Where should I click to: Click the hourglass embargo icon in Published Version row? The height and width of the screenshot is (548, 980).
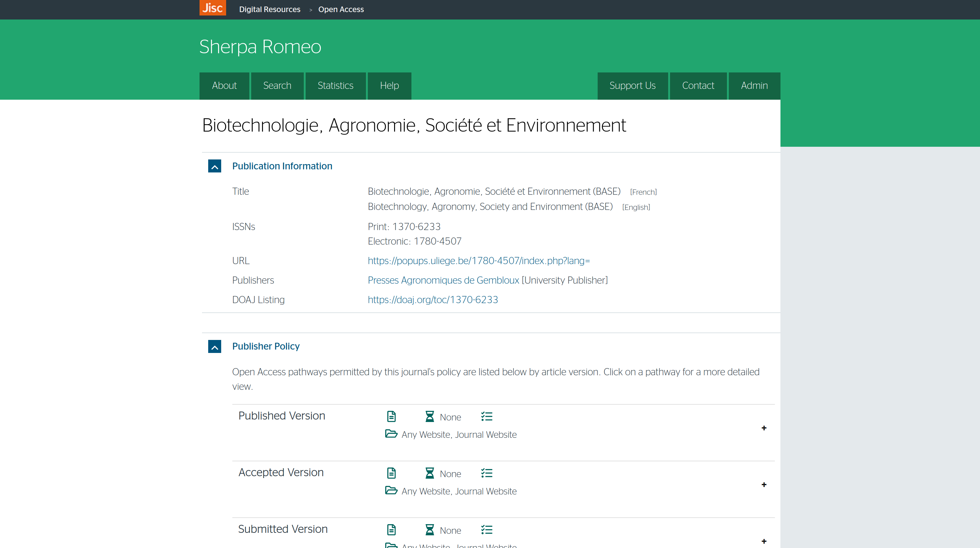pos(429,416)
